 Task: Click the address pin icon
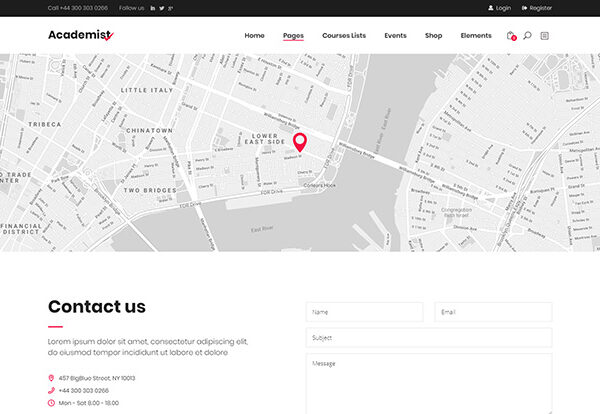tap(51, 378)
